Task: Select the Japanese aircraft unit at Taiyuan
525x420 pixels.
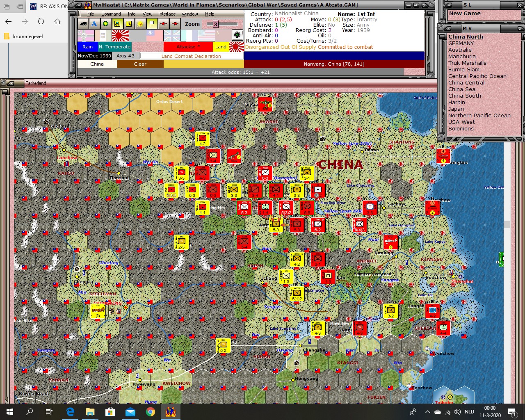Action: click(265, 104)
